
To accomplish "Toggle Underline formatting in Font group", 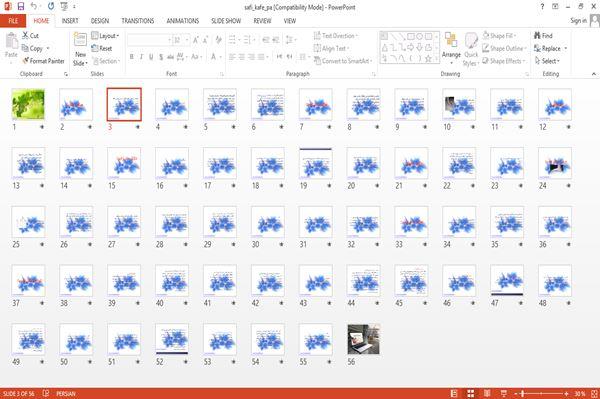I will click(x=151, y=57).
